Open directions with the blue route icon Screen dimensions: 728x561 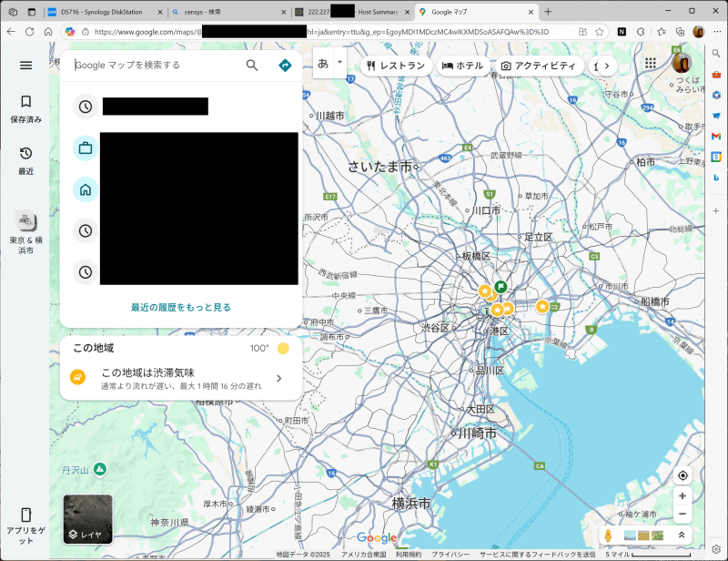[285, 65]
